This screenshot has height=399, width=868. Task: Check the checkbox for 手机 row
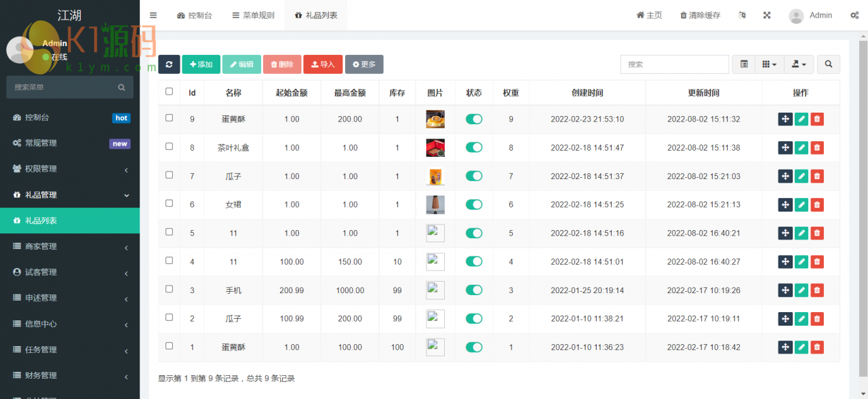[x=170, y=289]
